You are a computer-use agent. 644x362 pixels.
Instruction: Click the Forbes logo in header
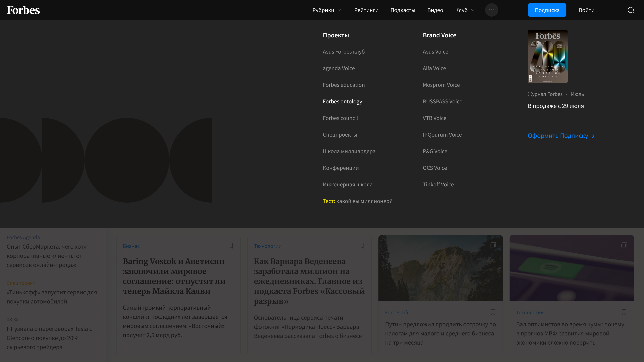tap(23, 10)
